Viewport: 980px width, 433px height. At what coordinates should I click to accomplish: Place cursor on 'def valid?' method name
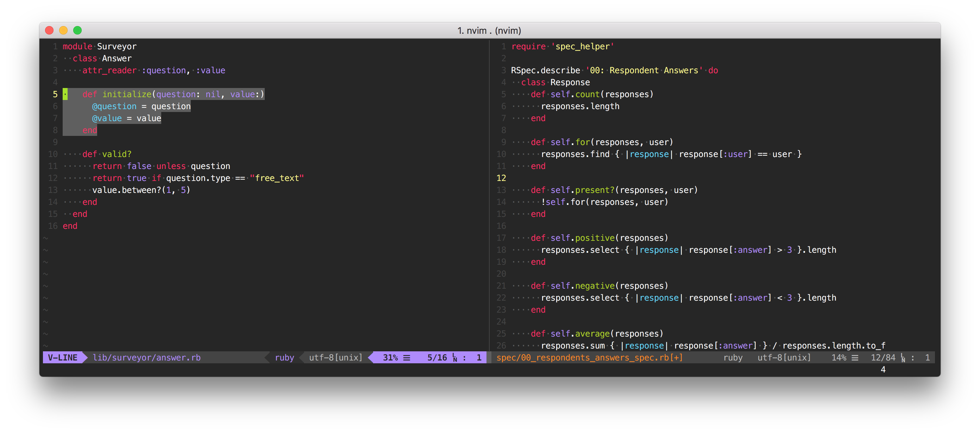[x=117, y=154]
